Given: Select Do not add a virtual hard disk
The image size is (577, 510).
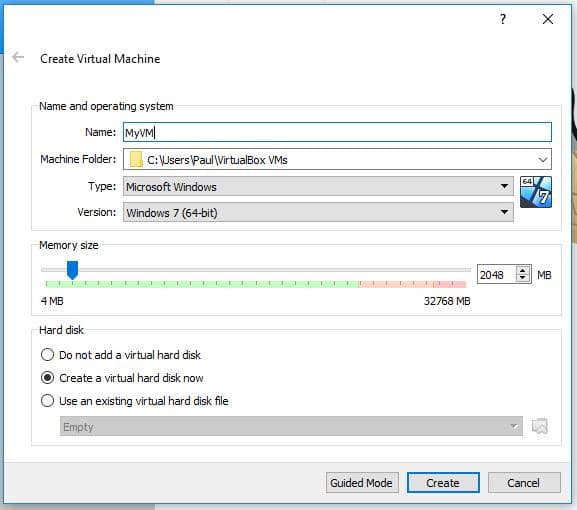Looking at the screenshot, I should [x=121, y=355].
